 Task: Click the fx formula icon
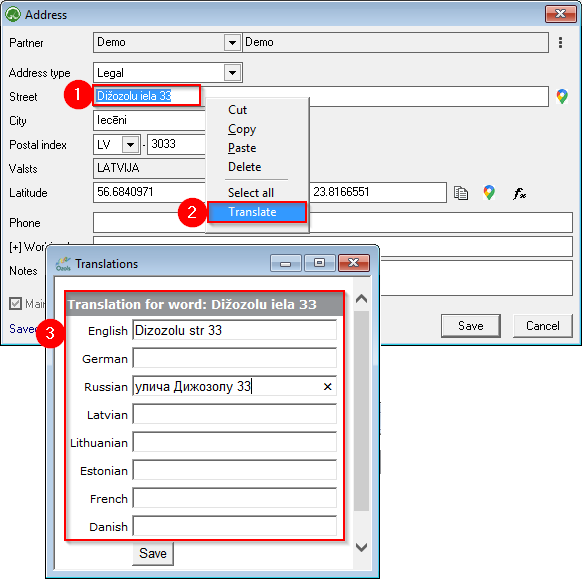[x=519, y=193]
